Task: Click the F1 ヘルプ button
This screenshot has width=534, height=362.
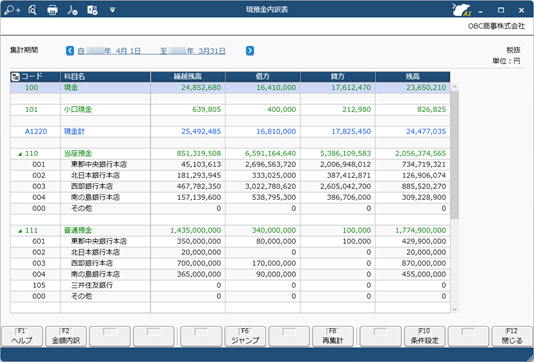Action: click(x=22, y=336)
